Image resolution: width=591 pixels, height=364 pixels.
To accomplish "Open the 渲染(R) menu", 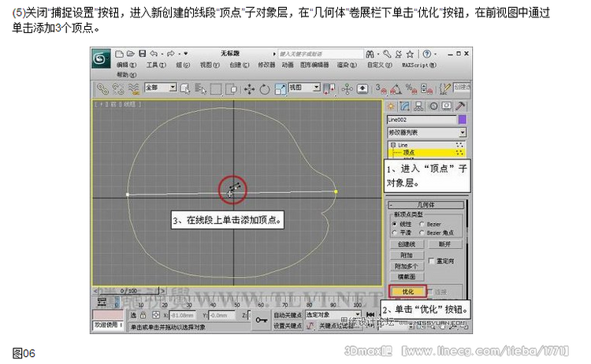I will (x=347, y=65).
